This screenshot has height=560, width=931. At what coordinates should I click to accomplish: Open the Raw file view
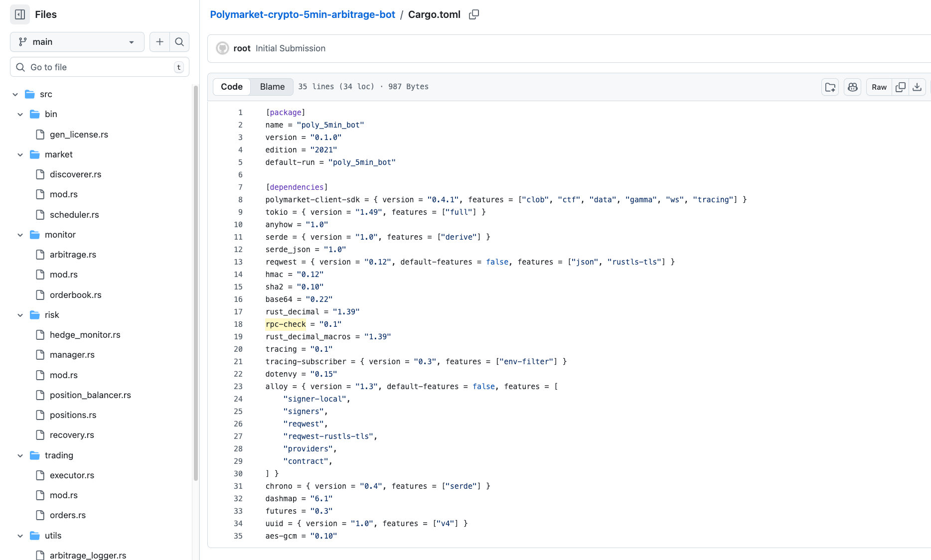point(879,87)
